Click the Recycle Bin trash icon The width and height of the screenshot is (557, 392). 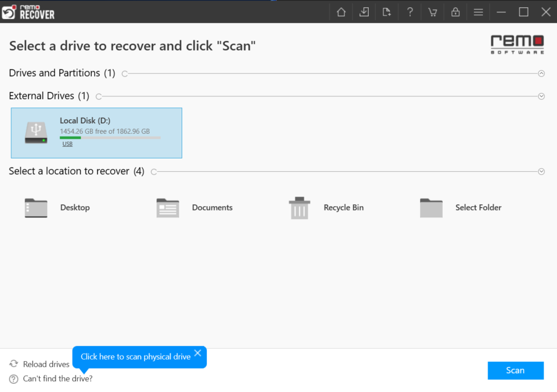(299, 208)
